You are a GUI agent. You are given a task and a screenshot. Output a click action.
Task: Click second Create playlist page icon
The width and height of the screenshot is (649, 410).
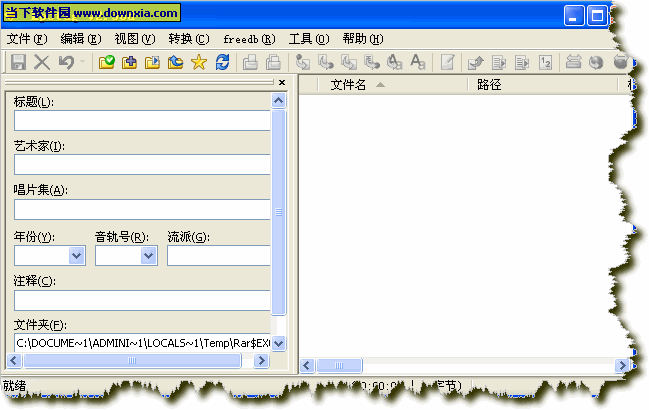pyautogui.click(x=522, y=62)
